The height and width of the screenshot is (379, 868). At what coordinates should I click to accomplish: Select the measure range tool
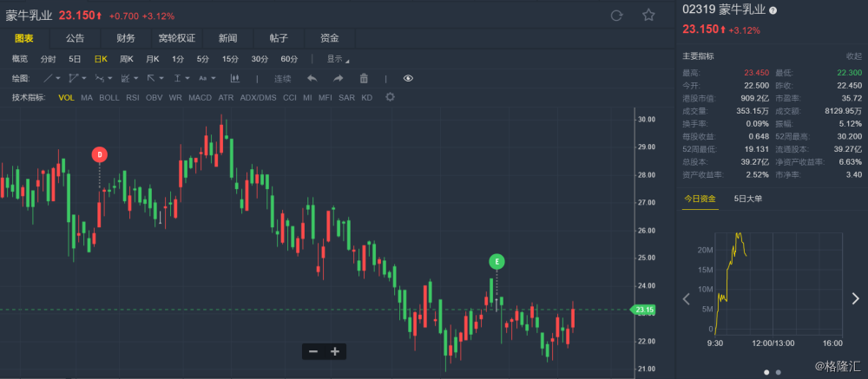[x=178, y=79]
